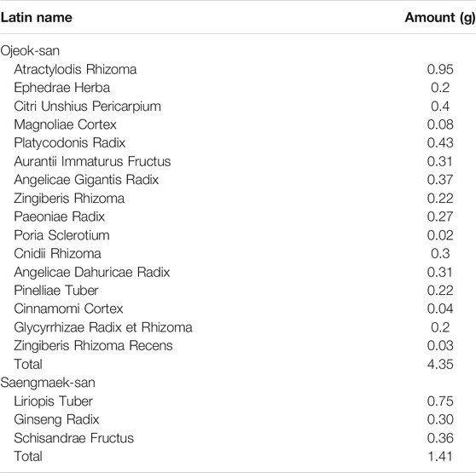Click Glycyrrhizae Radix et Rhizoma name

103,327
